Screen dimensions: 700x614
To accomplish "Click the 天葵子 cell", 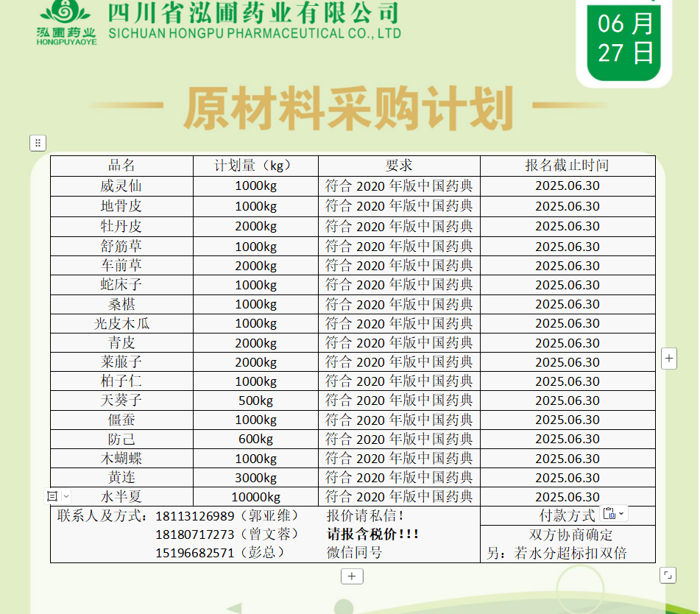I will click(x=121, y=400).
